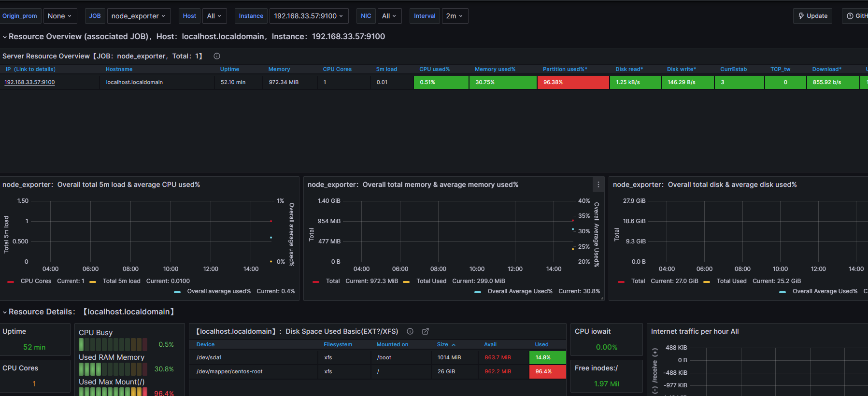Sort table by Partition used%* column

click(565, 69)
